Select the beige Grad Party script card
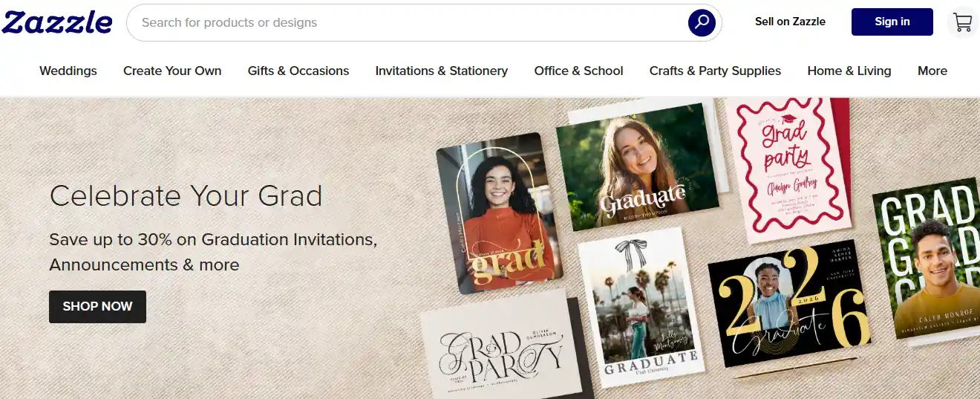This screenshot has width=980, height=399. [x=501, y=346]
